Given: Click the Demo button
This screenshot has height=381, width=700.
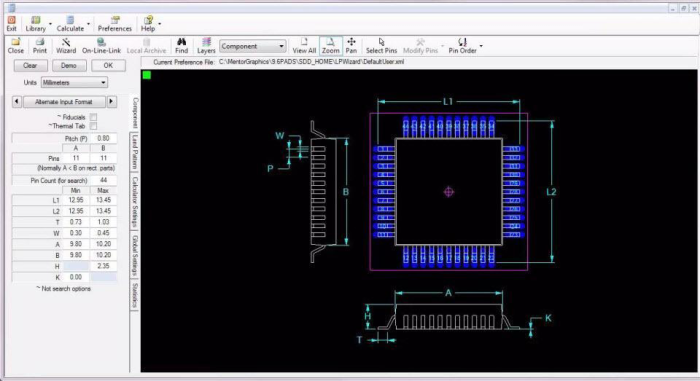Looking at the screenshot, I should click(69, 66).
